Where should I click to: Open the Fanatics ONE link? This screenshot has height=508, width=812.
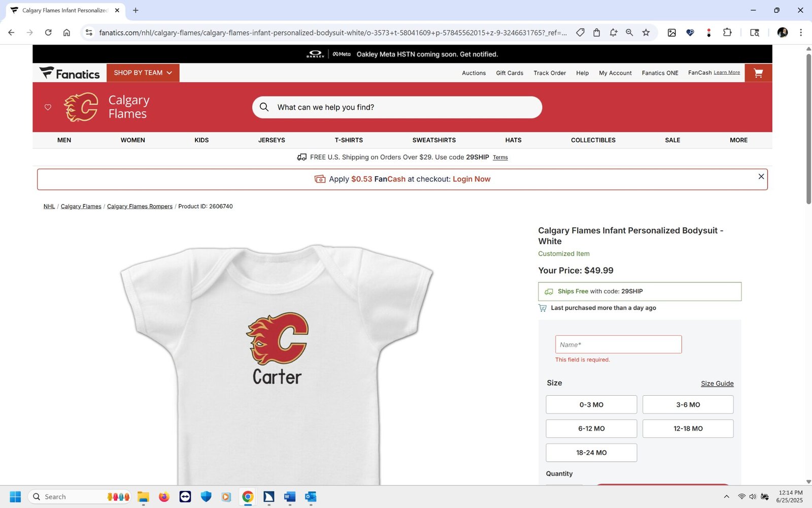tap(660, 73)
